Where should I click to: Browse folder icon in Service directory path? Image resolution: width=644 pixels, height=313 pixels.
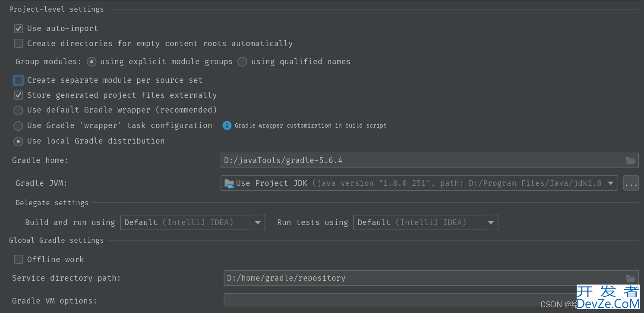631,278
